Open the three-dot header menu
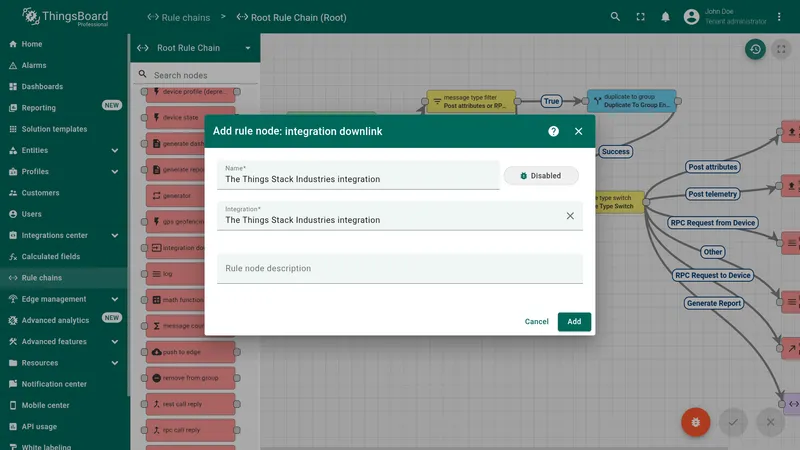The image size is (800, 450). pos(779,17)
